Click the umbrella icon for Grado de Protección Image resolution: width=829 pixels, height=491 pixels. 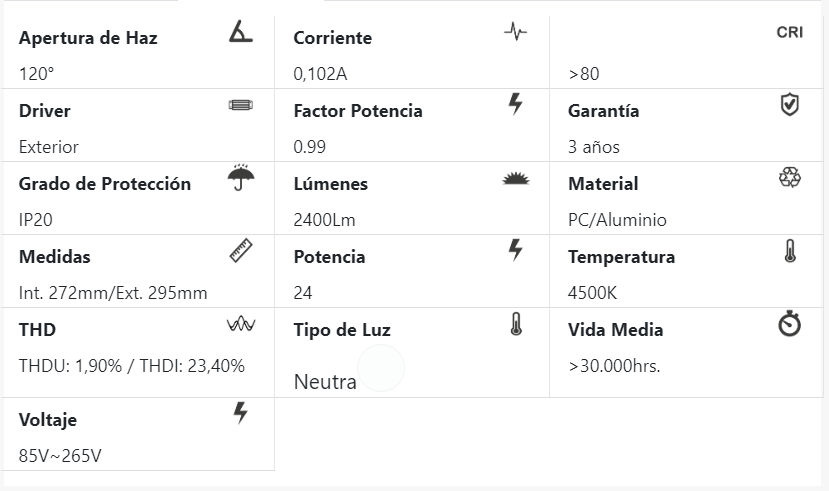[x=240, y=177]
